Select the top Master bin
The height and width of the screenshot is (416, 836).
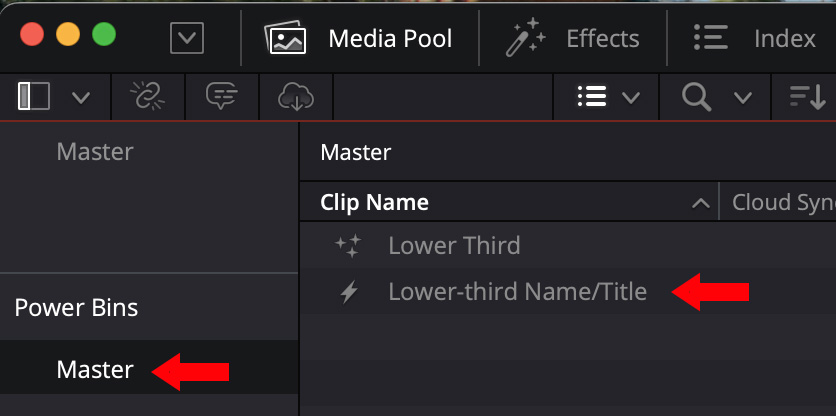(x=95, y=152)
